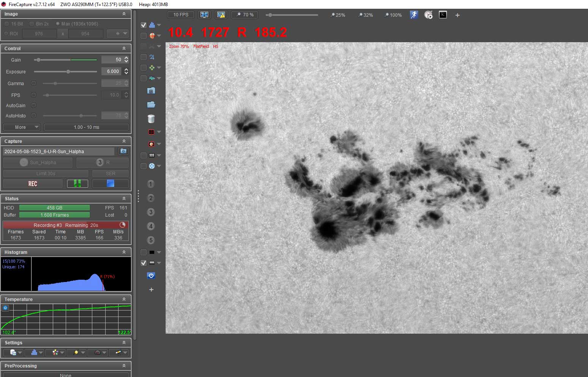Click the Jupiter symbol tool icon

click(152, 57)
